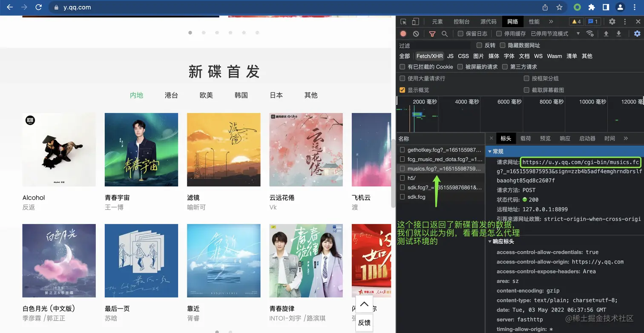This screenshot has height=333, width=644.
Task: Filter requests by JS type
Action: [450, 56]
